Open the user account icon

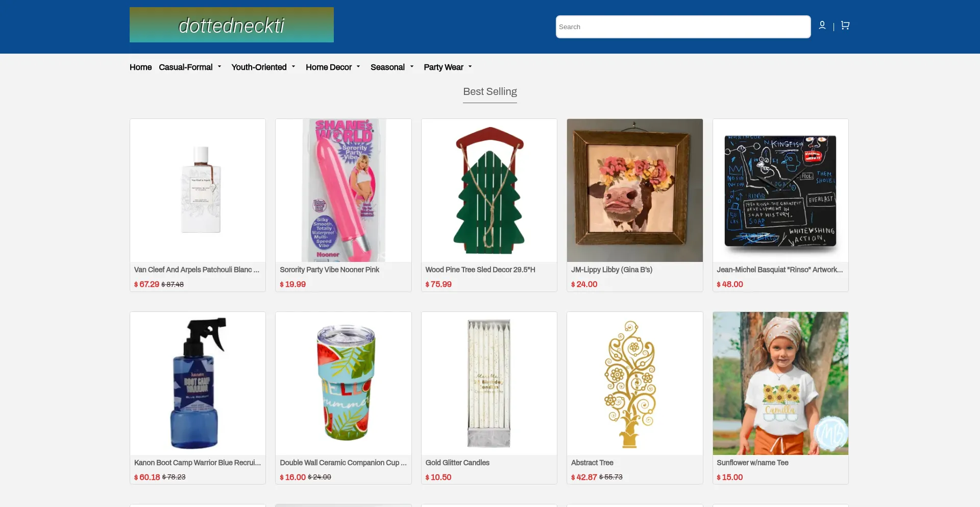(822, 26)
